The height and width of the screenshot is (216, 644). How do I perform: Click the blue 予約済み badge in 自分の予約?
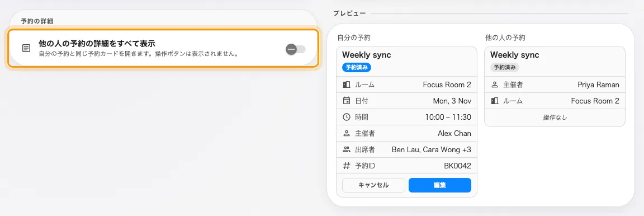[357, 68]
